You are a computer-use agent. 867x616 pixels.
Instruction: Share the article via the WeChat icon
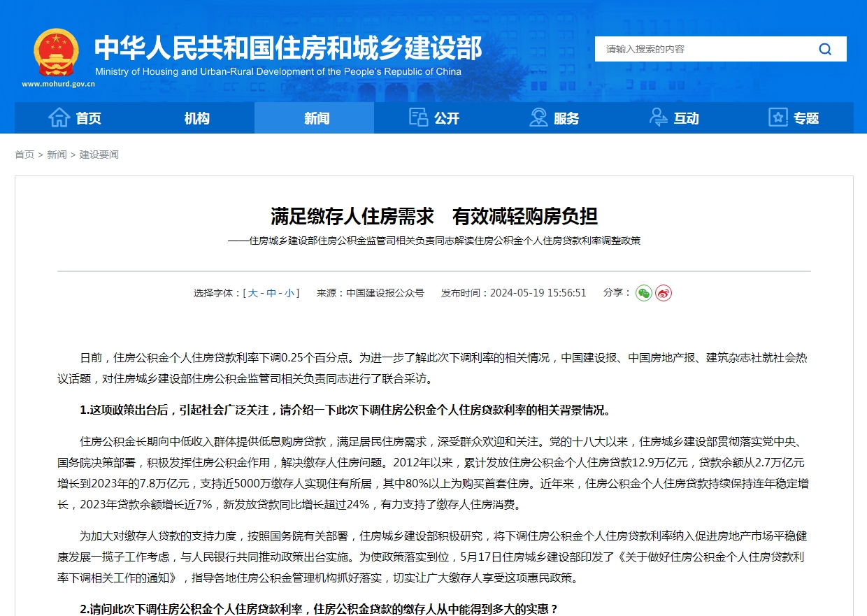(643, 294)
